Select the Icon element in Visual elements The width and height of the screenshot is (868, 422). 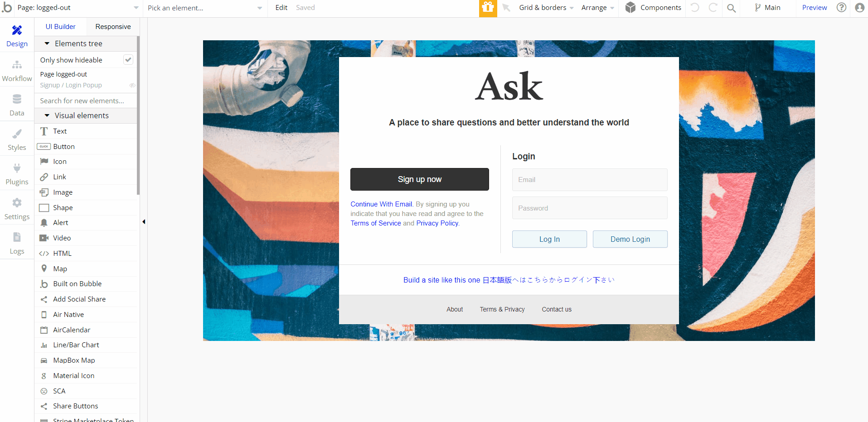tap(86, 162)
